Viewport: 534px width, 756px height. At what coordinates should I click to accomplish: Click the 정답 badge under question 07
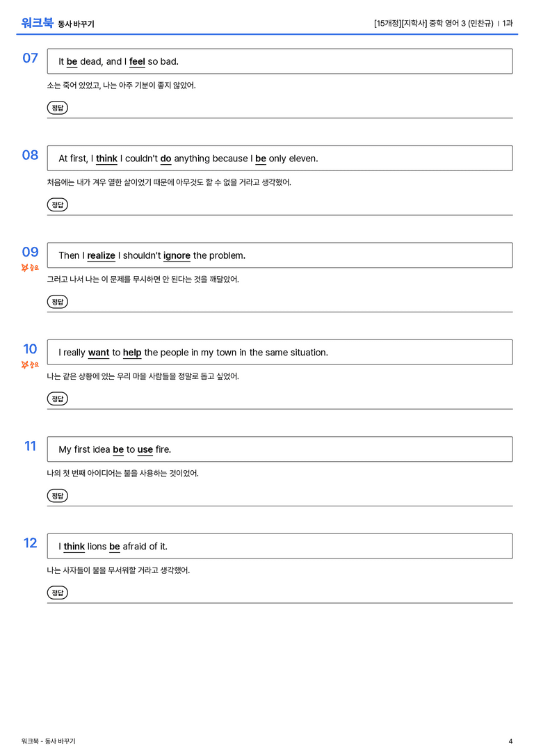[x=57, y=108]
